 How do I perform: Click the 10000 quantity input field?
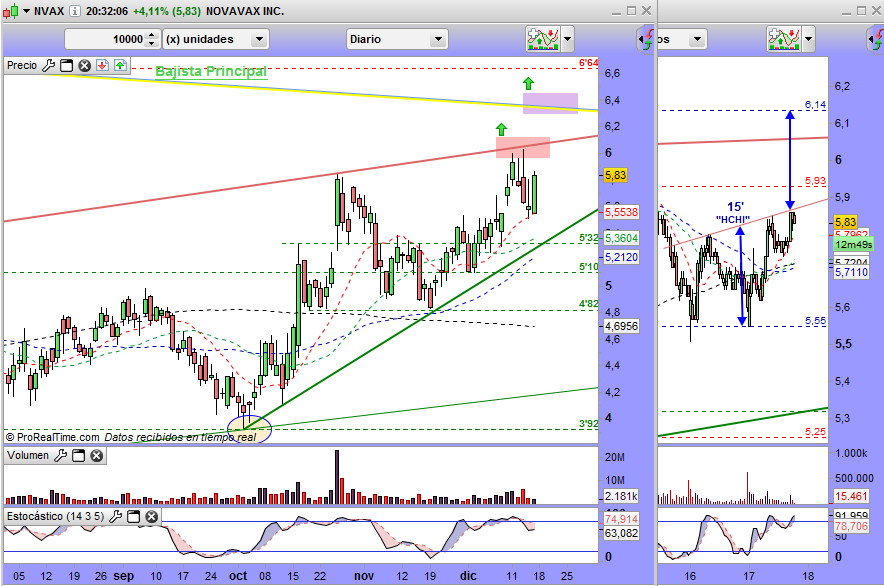tap(105, 39)
